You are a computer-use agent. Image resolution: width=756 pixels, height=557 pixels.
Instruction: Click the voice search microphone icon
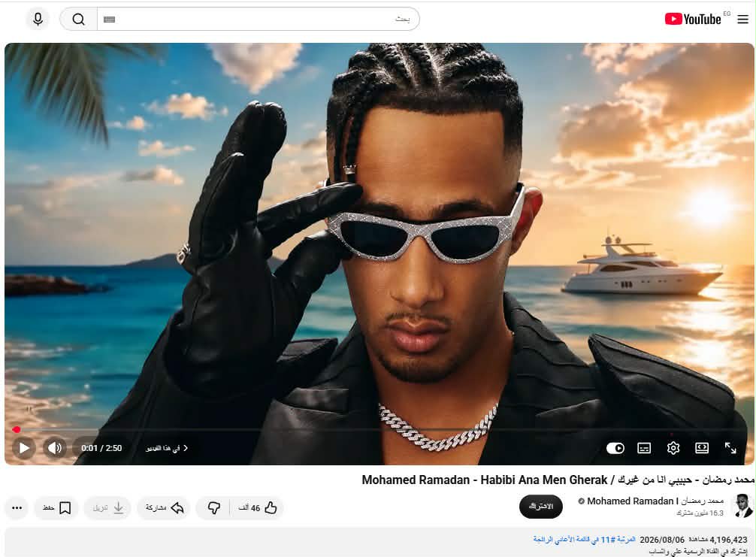point(38,20)
